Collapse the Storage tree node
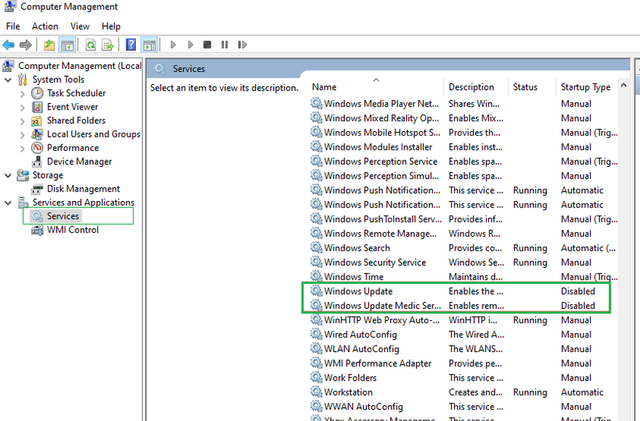 click(x=8, y=176)
